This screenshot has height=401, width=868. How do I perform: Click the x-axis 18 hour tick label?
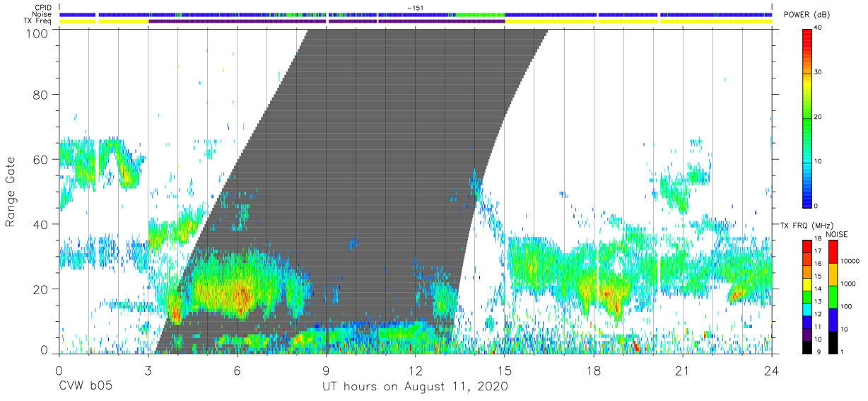coord(594,371)
